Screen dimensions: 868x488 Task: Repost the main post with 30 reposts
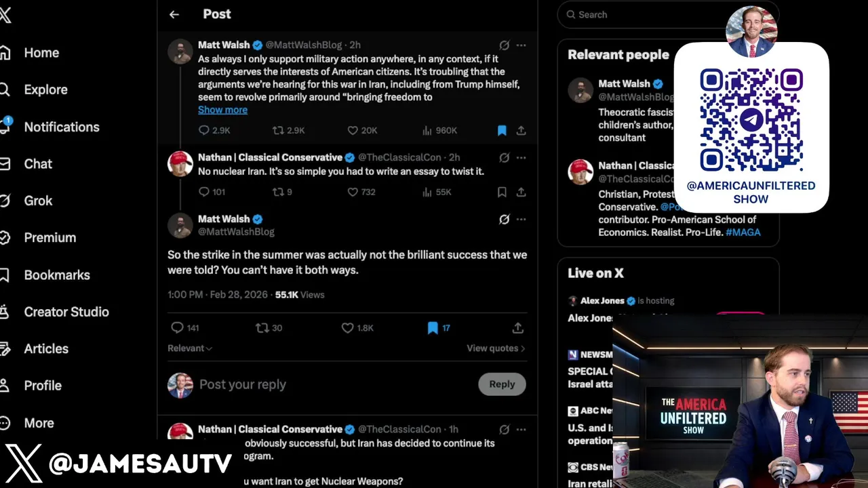tap(269, 328)
